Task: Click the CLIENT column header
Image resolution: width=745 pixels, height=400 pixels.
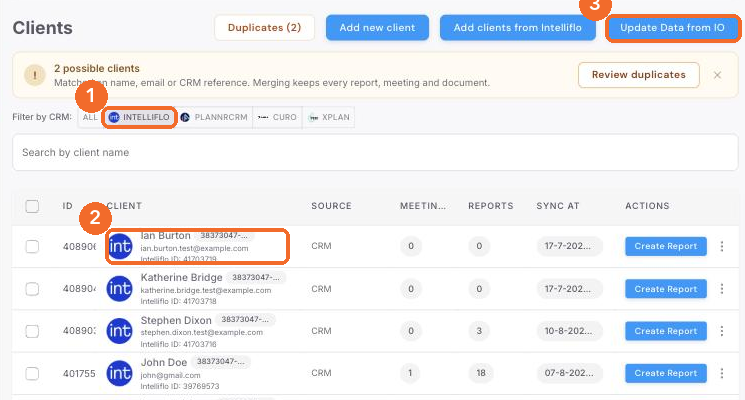Action: point(124,206)
